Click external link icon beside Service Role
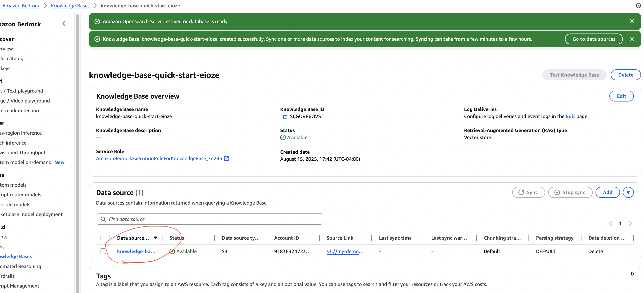This screenshot has width=644, height=293. (x=226, y=159)
